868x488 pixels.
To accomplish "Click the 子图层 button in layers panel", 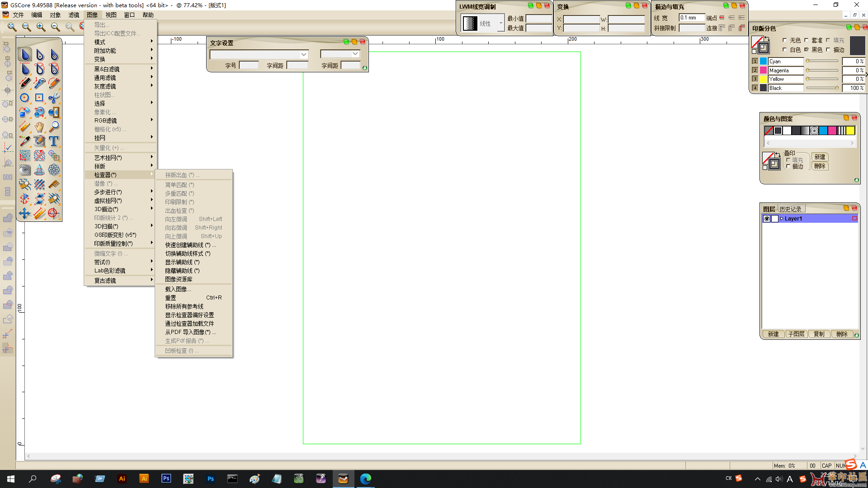I will [x=796, y=334].
